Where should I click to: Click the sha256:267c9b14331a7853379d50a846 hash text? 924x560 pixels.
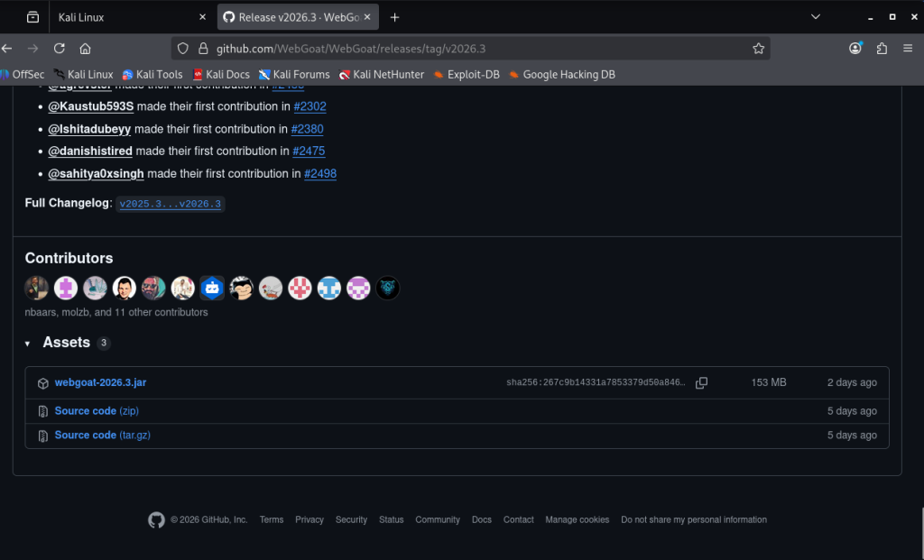tap(596, 382)
